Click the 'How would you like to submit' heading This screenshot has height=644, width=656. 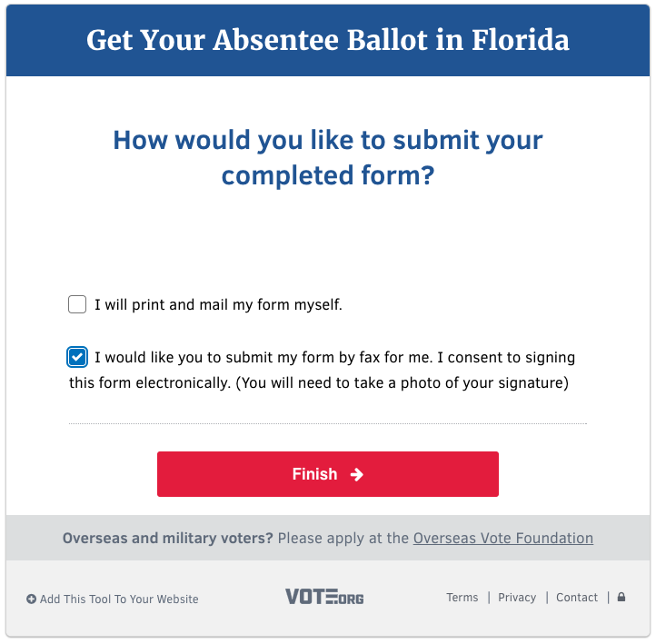click(328, 157)
